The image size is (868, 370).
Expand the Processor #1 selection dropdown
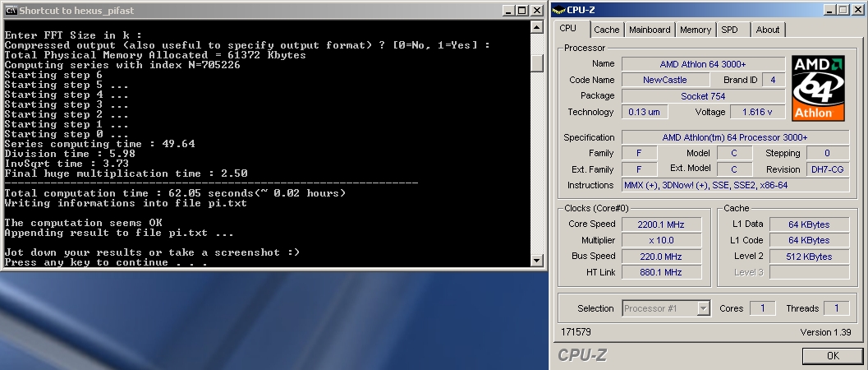click(703, 308)
